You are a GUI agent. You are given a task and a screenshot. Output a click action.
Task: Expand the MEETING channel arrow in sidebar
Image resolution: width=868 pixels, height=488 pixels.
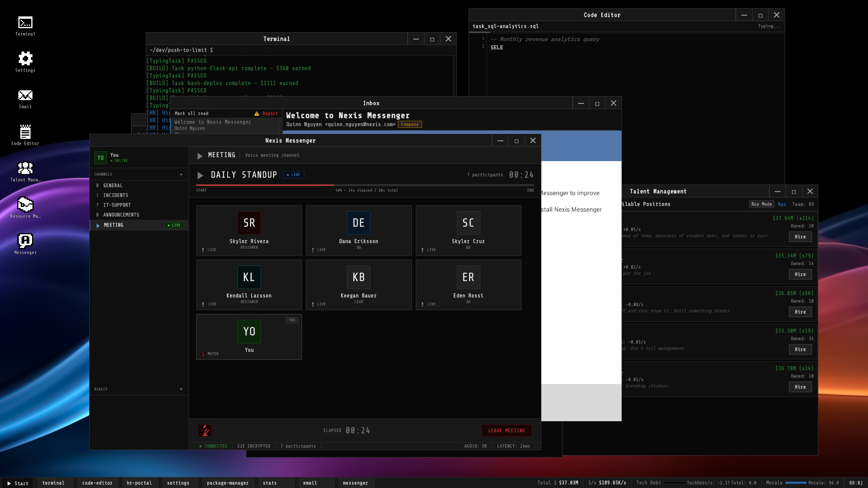pos(98,225)
